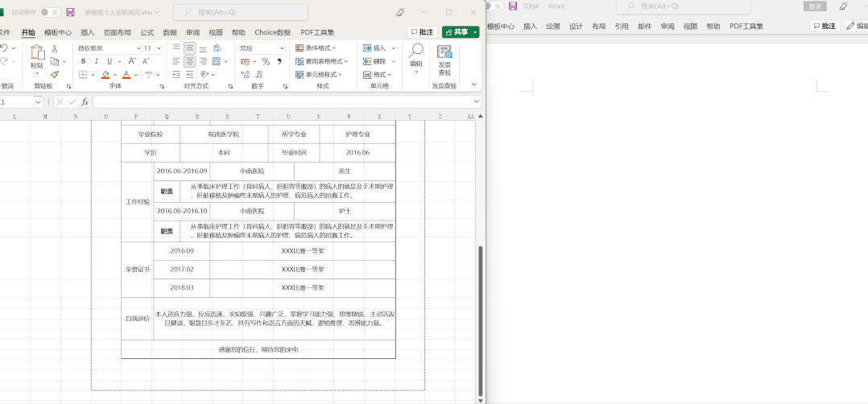Toggle Bold formatting in Excel
The height and width of the screenshot is (404, 868).
click(x=83, y=61)
